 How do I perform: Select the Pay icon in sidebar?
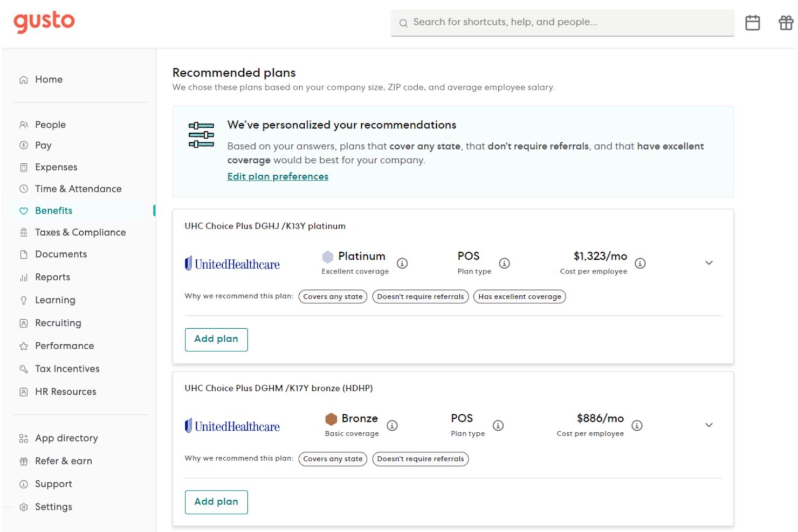(x=23, y=145)
